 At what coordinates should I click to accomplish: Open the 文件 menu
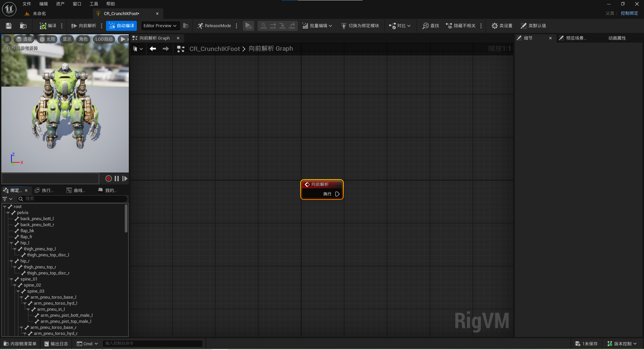[27, 4]
